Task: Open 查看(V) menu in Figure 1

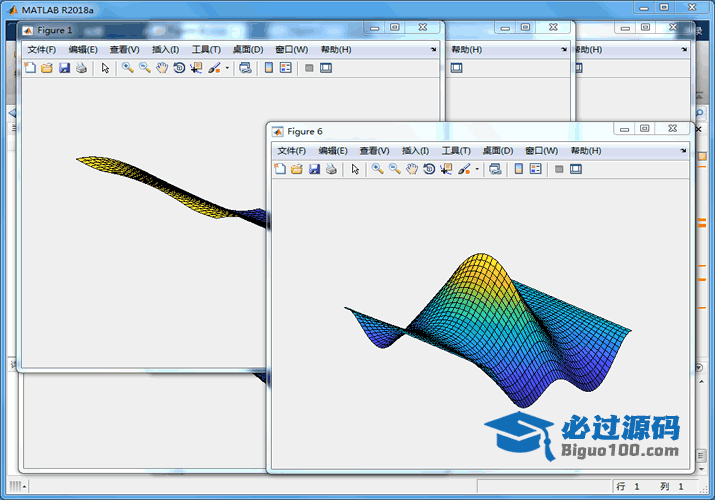Action: pos(124,50)
